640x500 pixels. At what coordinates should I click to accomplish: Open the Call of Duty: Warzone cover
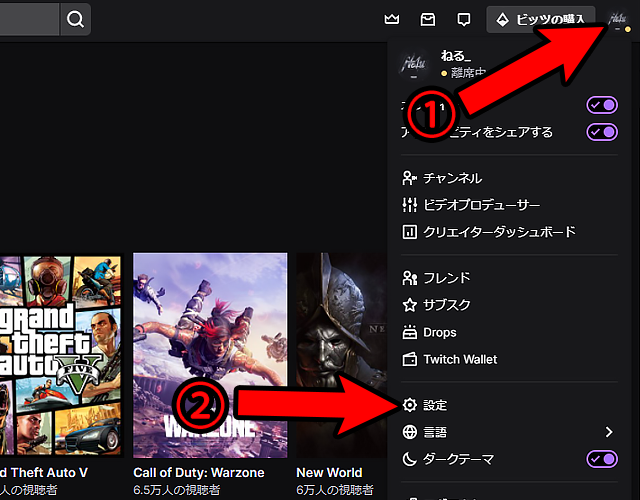[210, 355]
